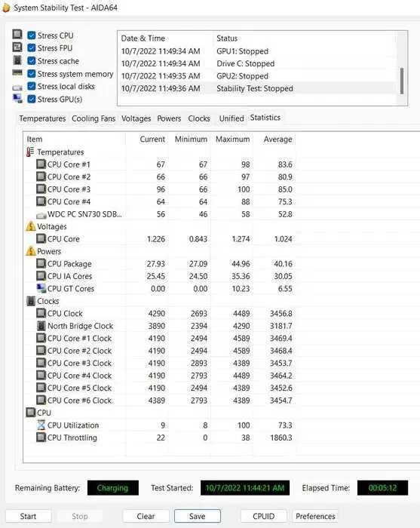Select the CPU Throttling row label

72,437
